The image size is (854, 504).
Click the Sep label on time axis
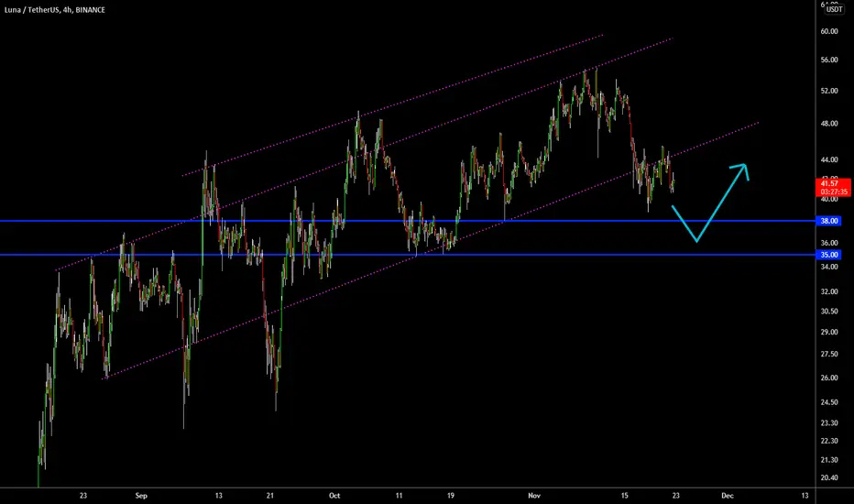pyautogui.click(x=141, y=496)
